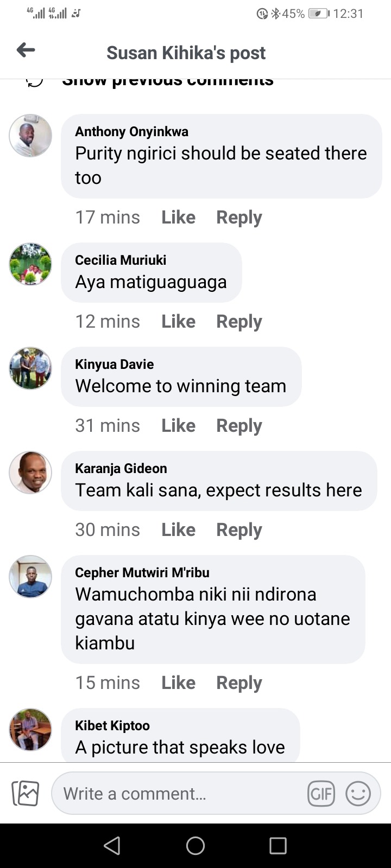Tap the back arrow in the header
The height and width of the screenshot is (868, 391).
(26, 50)
